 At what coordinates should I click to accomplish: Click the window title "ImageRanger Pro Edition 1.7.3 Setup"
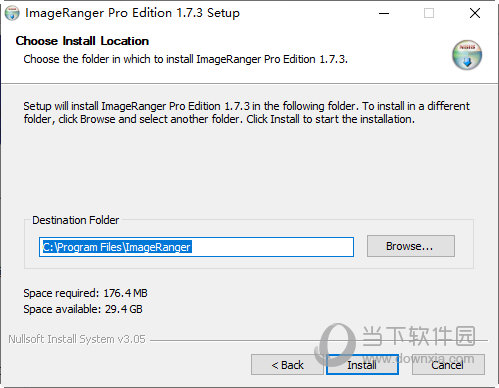point(132,13)
